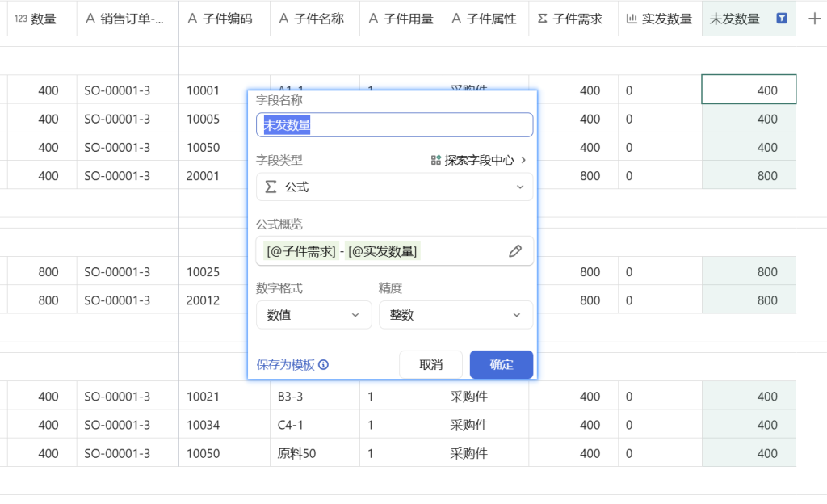The image size is (827, 504).
Task: Click the sigma icon in 公式 field type
Action: tap(271, 187)
